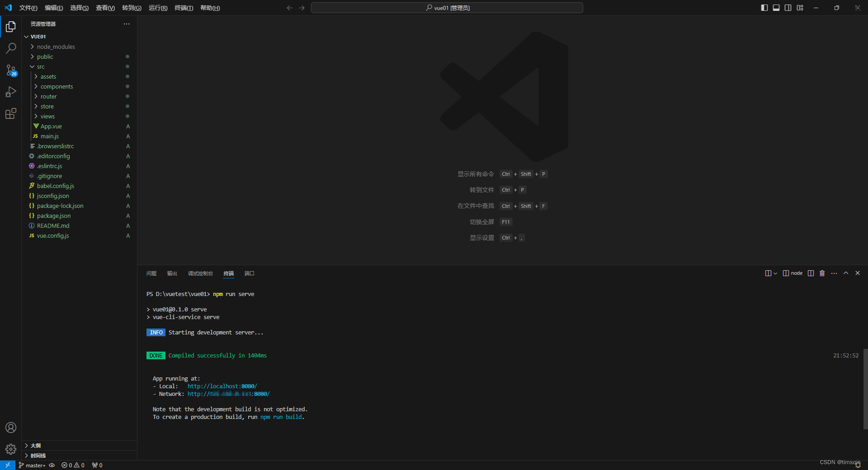Viewport: 868px width, 470px height.
Task: Open the Manage gear icon
Action: (x=11, y=449)
